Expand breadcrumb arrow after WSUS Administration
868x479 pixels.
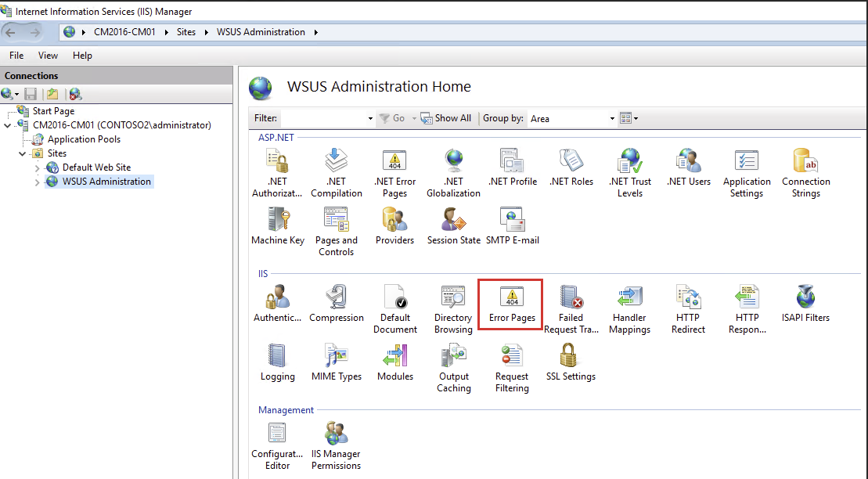pos(316,33)
